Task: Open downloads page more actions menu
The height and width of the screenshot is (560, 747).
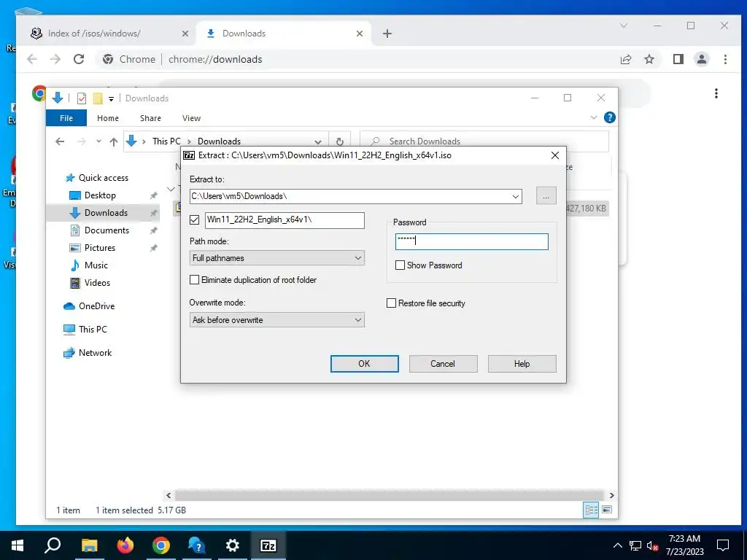Action: pos(716,94)
